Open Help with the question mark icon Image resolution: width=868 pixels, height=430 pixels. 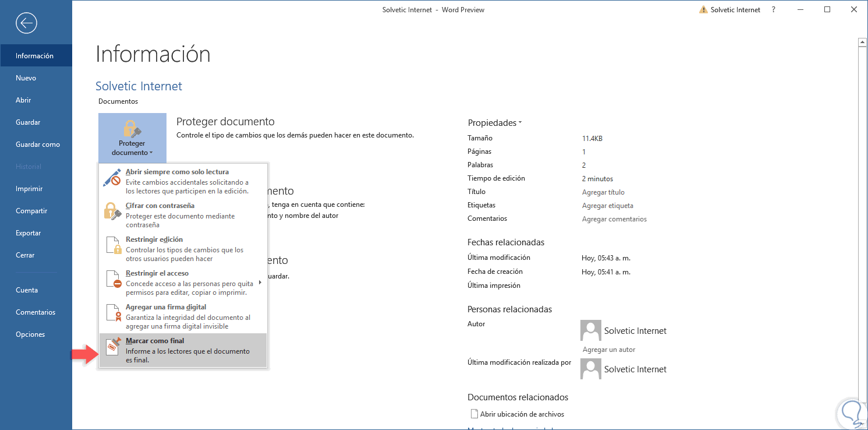click(774, 10)
